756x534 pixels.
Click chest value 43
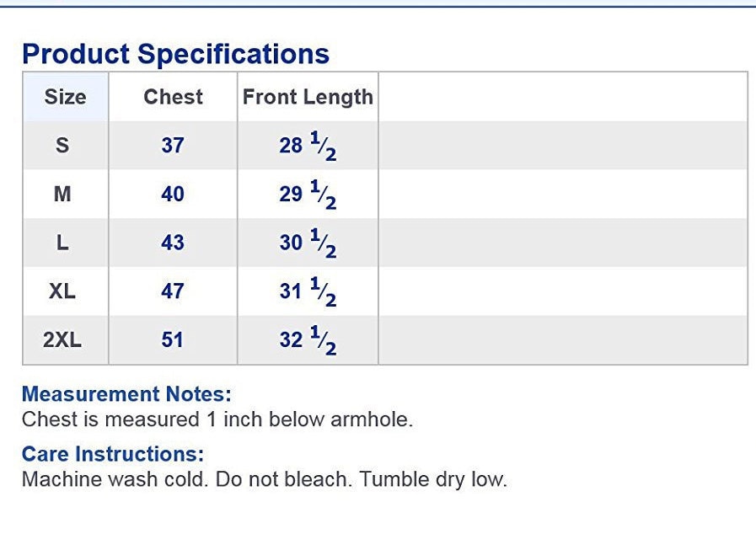[173, 243]
